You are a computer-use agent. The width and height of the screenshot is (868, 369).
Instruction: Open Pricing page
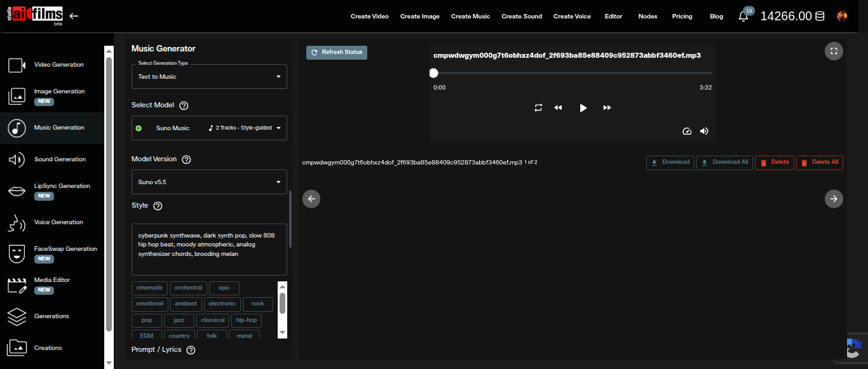682,17
